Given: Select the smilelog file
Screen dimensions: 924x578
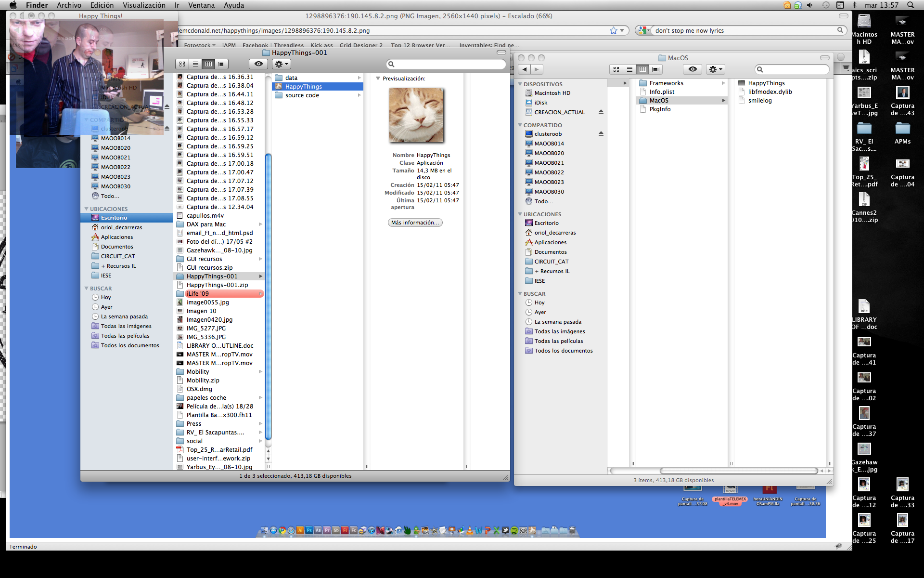Looking at the screenshot, I should coord(759,101).
